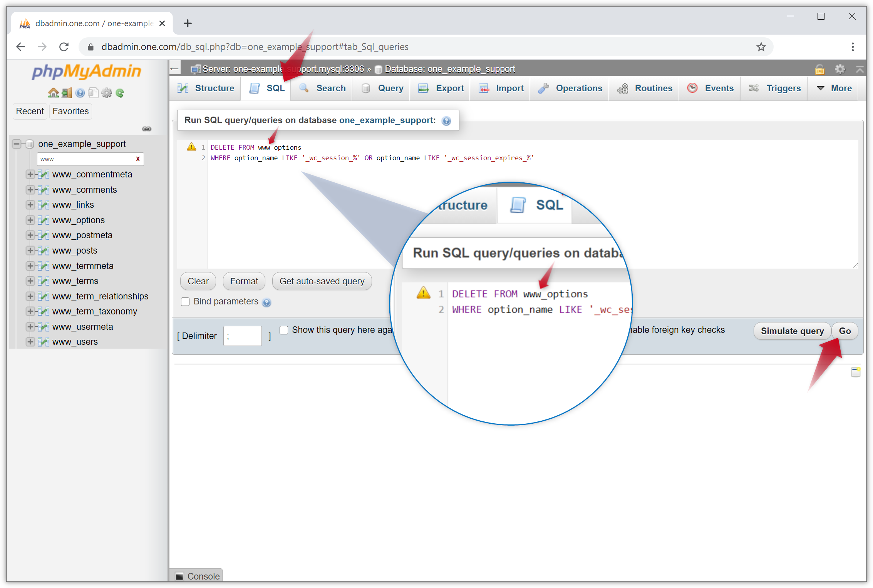The image size is (873, 588).
Task: Click the Delimiter input field
Action: [x=242, y=336]
